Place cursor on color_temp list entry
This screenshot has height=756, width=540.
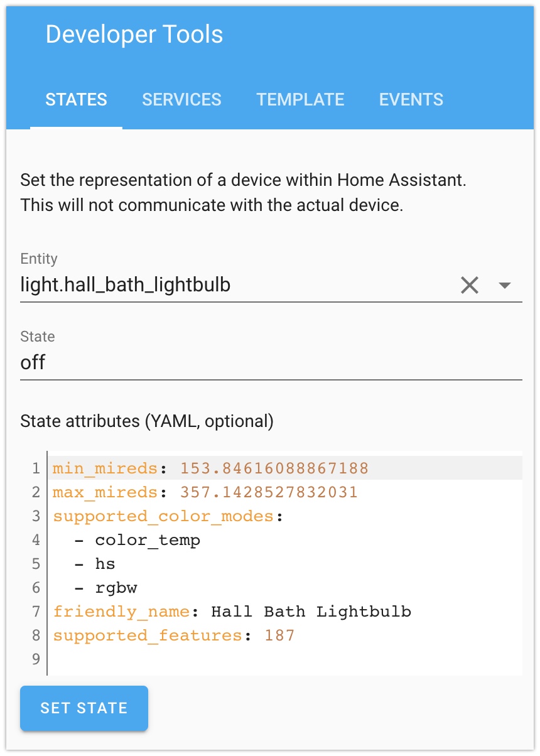click(148, 540)
